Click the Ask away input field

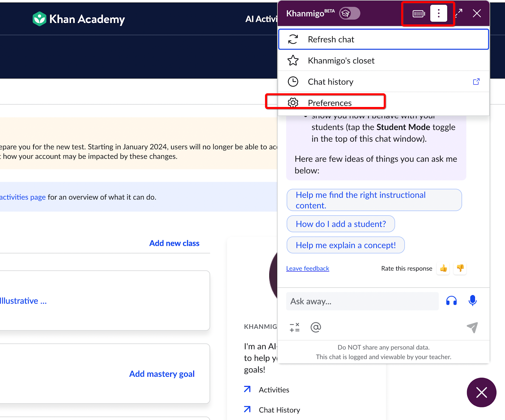pyautogui.click(x=362, y=301)
